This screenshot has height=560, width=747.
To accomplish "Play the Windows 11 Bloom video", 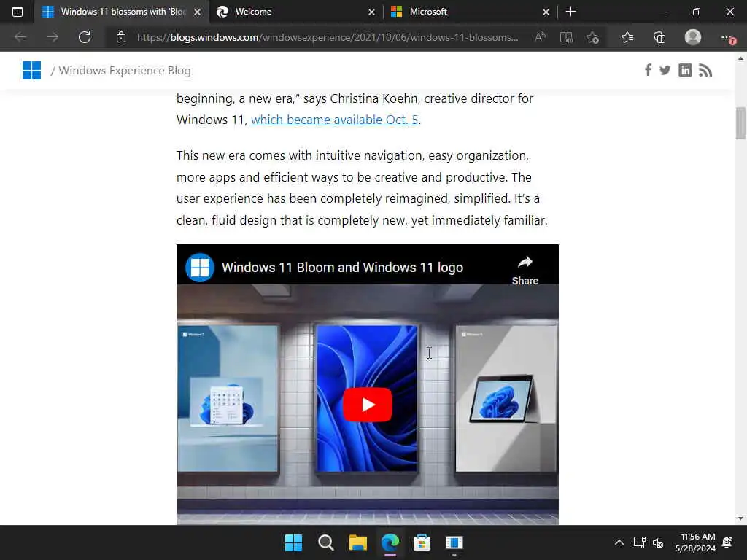I will 368,404.
